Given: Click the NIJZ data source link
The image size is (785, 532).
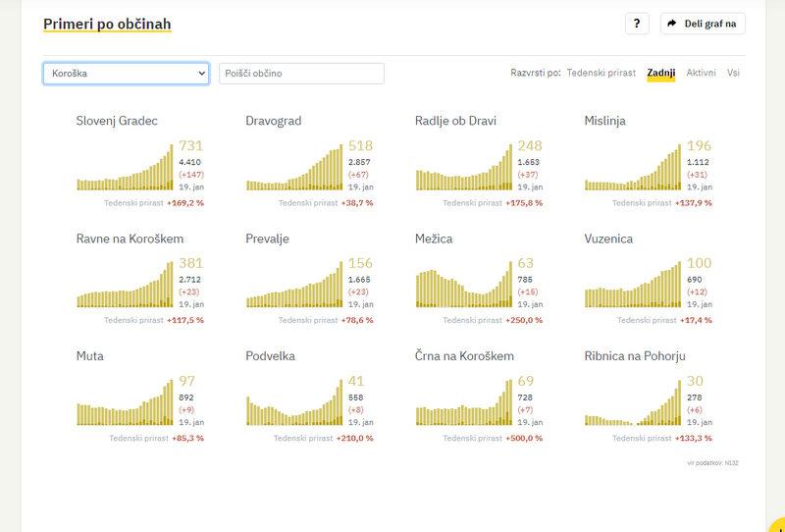Looking at the screenshot, I should [x=731, y=461].
